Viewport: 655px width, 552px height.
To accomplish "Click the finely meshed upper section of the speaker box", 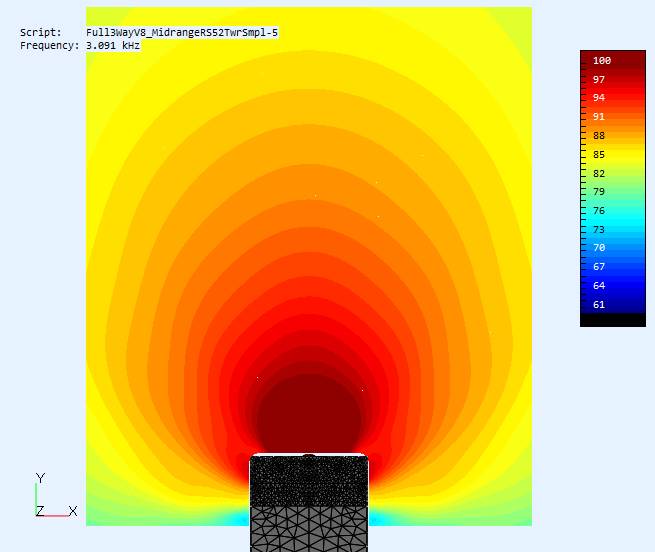I will coord(309,481).
